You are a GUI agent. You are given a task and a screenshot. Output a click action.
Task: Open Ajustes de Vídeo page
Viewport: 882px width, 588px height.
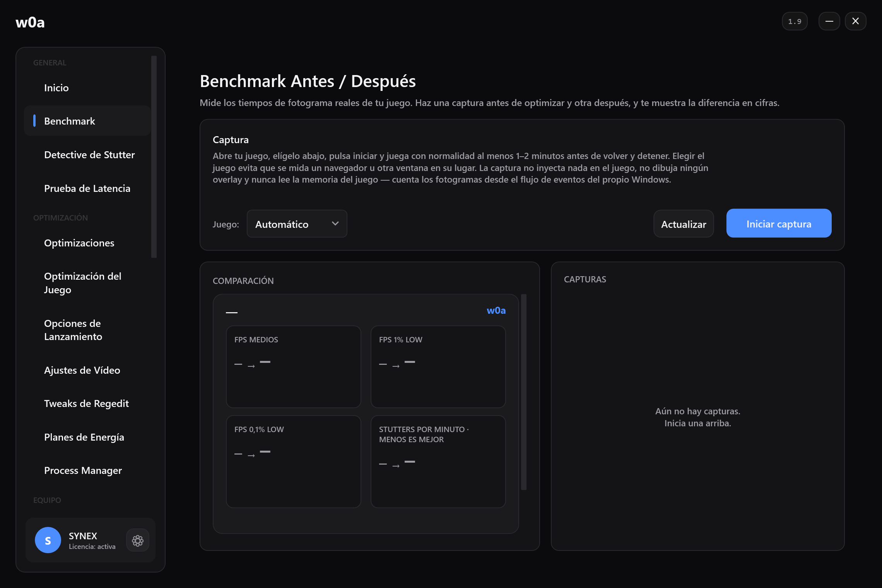pos(87,370)
